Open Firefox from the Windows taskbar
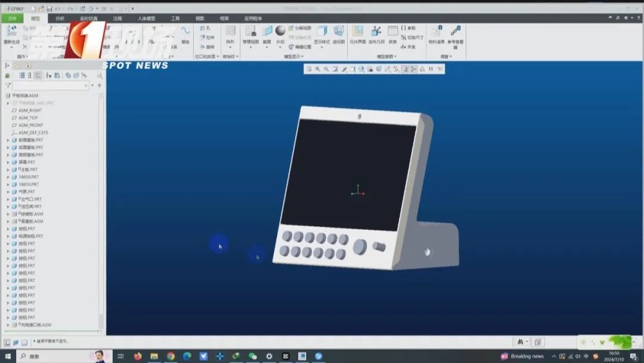This screenshot has width=644, height=363. click(x=138, y=356)
